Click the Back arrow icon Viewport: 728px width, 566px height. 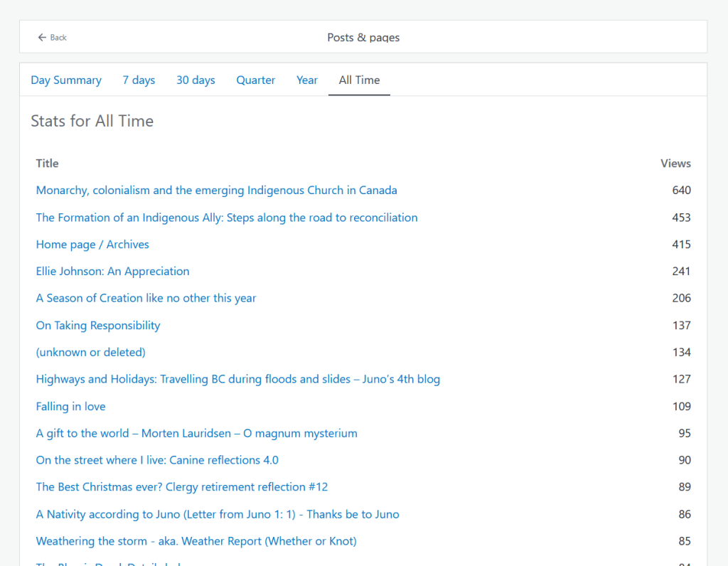pyautogui.click(x=42, y=38)
